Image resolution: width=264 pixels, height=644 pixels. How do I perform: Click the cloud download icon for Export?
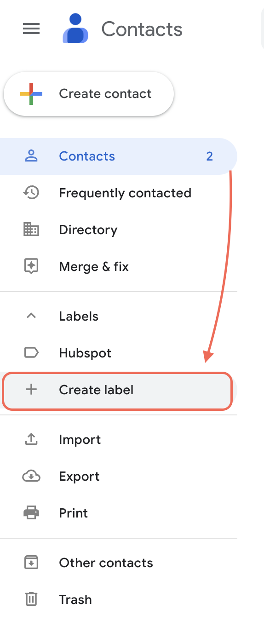31,476
